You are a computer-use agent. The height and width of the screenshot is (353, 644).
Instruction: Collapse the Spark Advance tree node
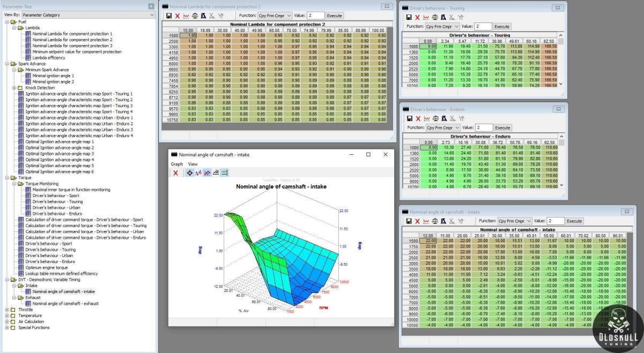pos(7,64)
